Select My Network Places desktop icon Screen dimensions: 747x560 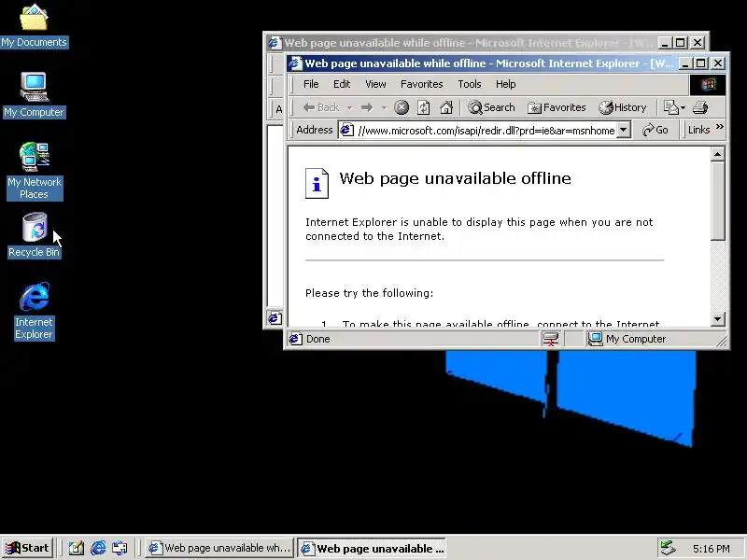35,171
